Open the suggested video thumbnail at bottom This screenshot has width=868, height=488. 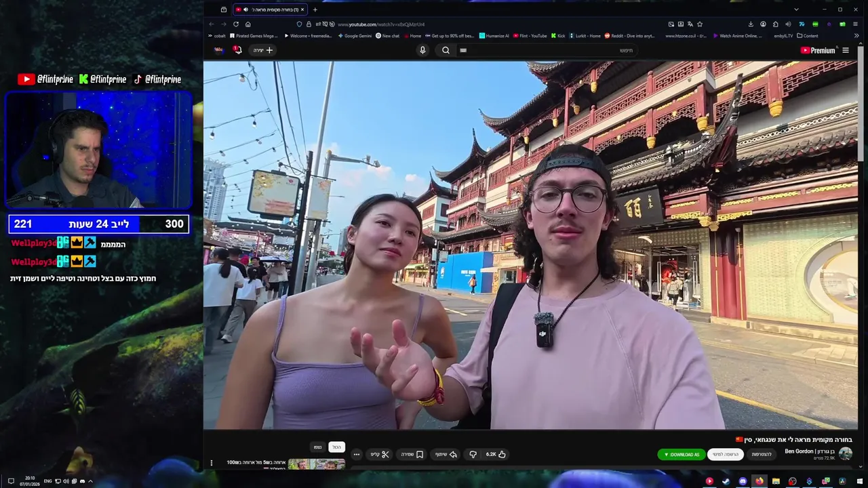pyautogui.click(x=317, y=464)
